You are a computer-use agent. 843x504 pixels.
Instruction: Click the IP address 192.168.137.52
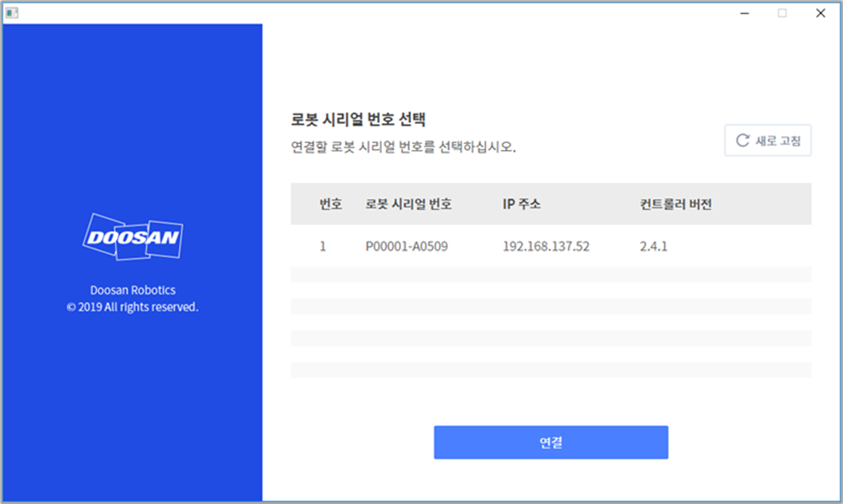546,246
